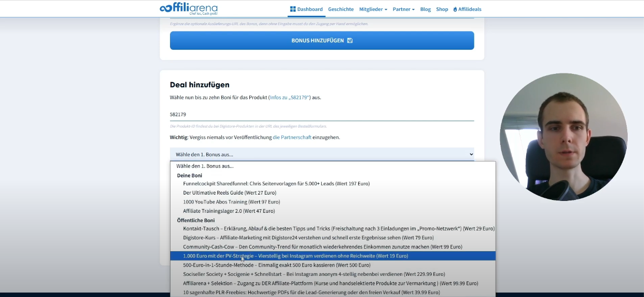Choose 10 sagenhafte PLR-Freebies option
This screenshot has width=644, height=297.
333,292
